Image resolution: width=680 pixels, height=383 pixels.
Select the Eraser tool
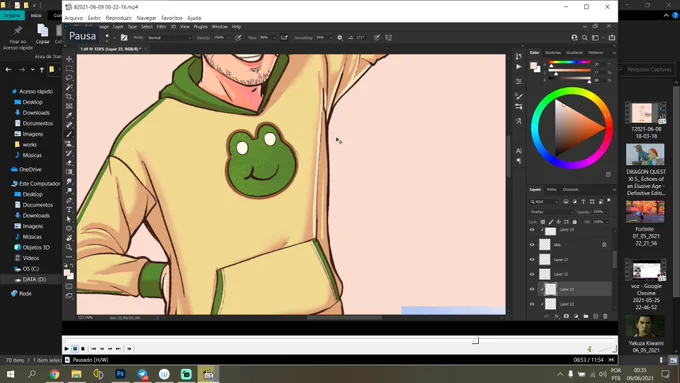tap(69, 163)
